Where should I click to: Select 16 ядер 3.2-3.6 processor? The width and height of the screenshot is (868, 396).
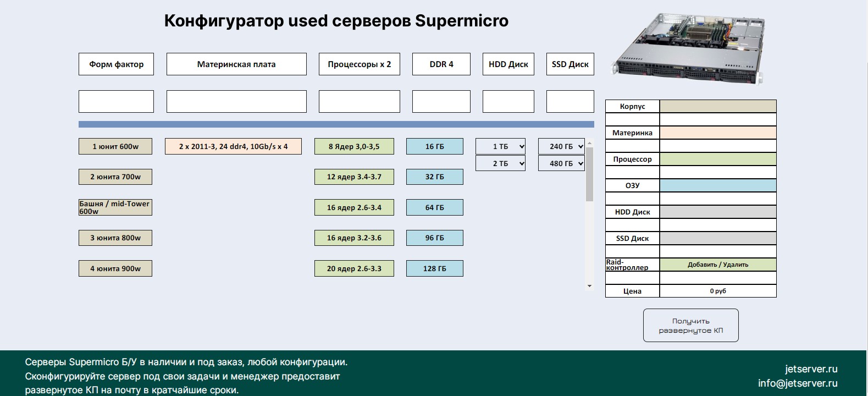tap(354, 238)
